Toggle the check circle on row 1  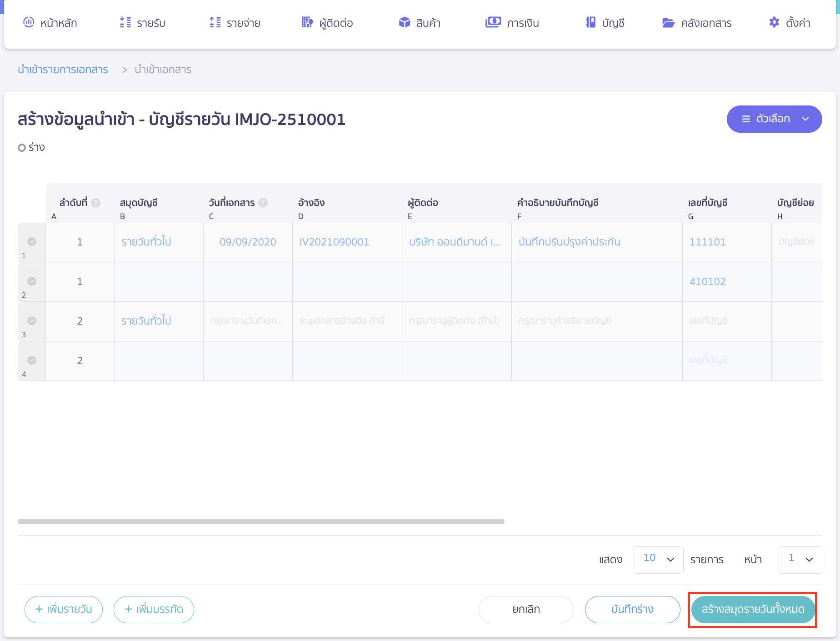[x=32, y=242]
